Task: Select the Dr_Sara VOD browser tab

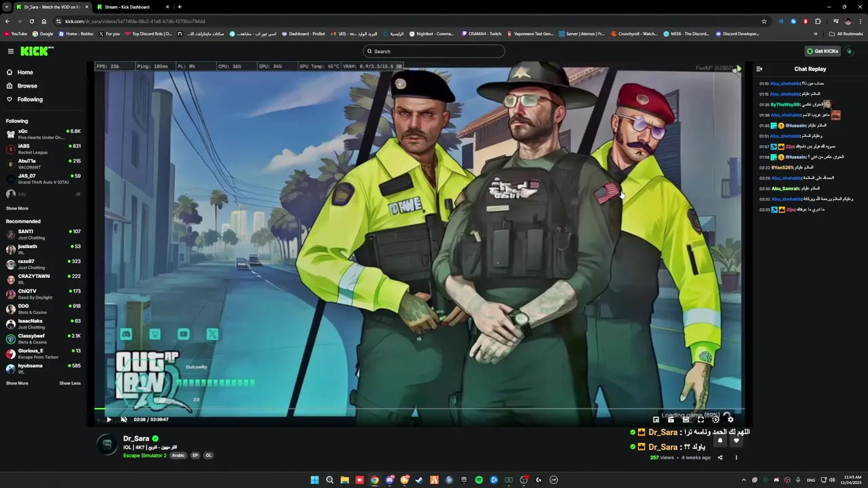Action: [53, 7]
